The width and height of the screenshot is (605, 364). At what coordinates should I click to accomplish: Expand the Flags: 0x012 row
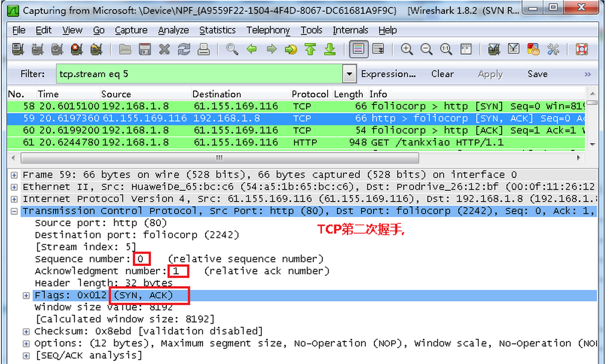(26, 295)
